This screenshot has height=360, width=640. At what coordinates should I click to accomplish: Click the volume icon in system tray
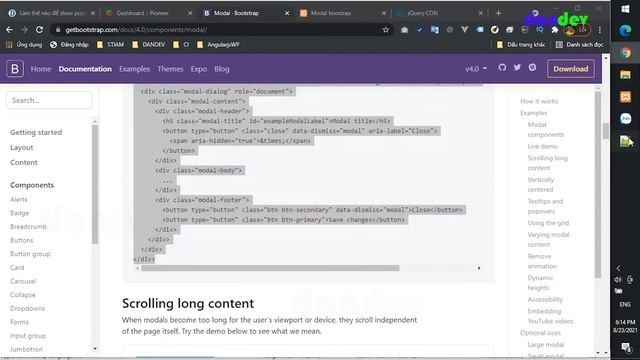[618, 280]
